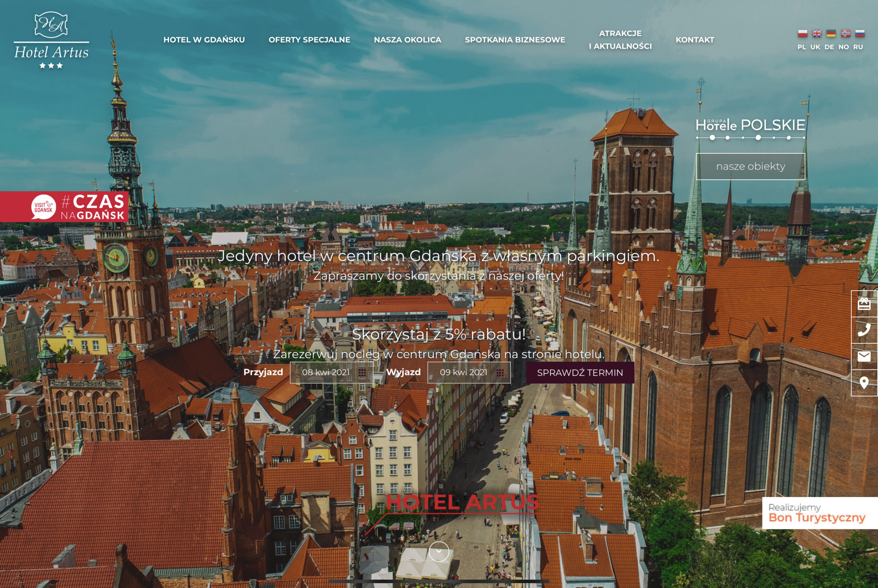
Task: Open departure date calendar picker
Action: [x=499, y=372]
